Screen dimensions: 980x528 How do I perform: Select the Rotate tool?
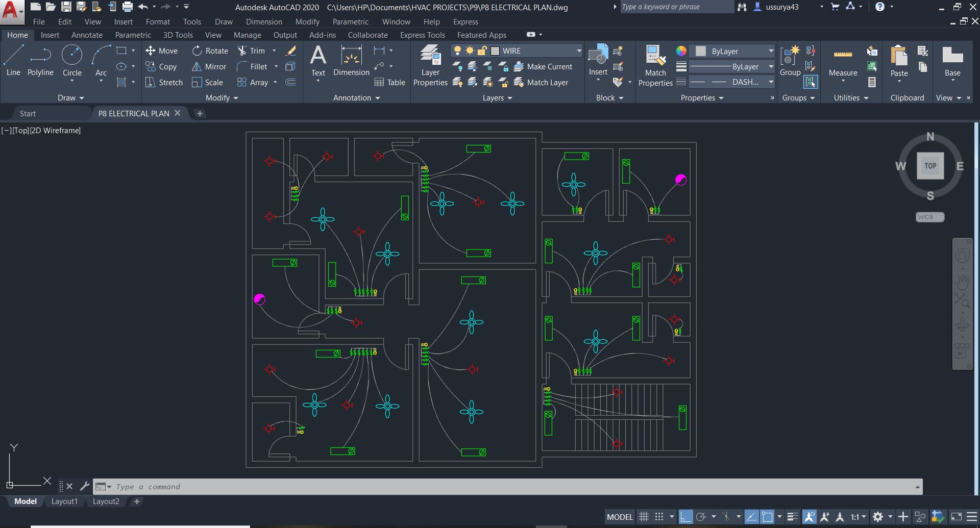click(210, 51)
